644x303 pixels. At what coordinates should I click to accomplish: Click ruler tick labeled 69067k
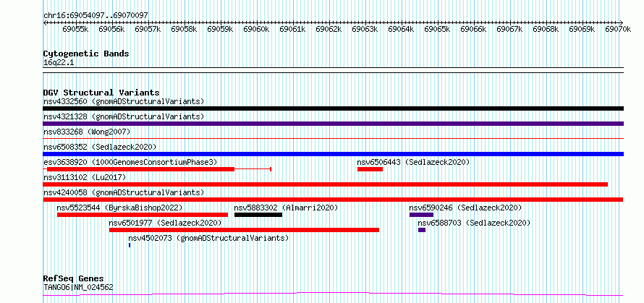(509, 29)
